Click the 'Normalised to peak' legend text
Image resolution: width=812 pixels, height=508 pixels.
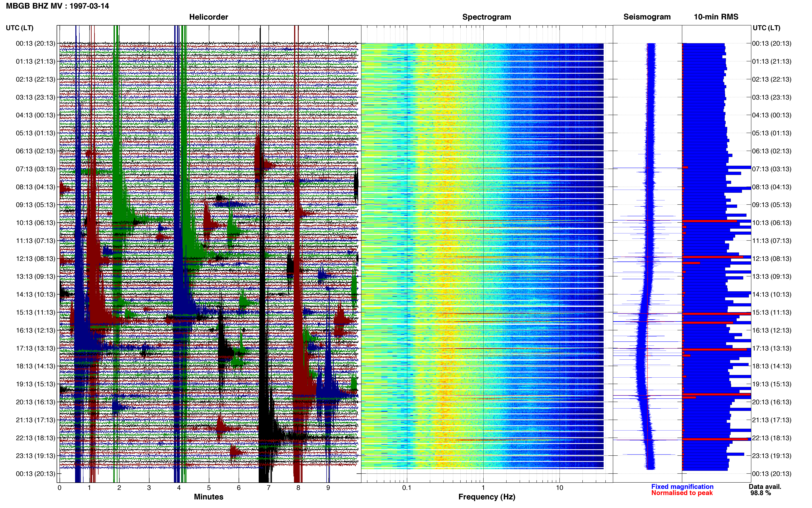click(x=682, y=493)
